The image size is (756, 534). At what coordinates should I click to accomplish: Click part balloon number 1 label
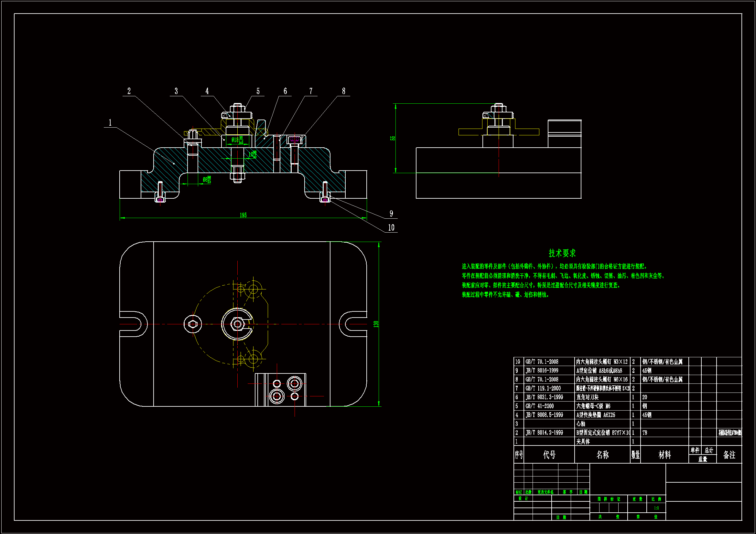pyautogui.click(x=110, y=123)
